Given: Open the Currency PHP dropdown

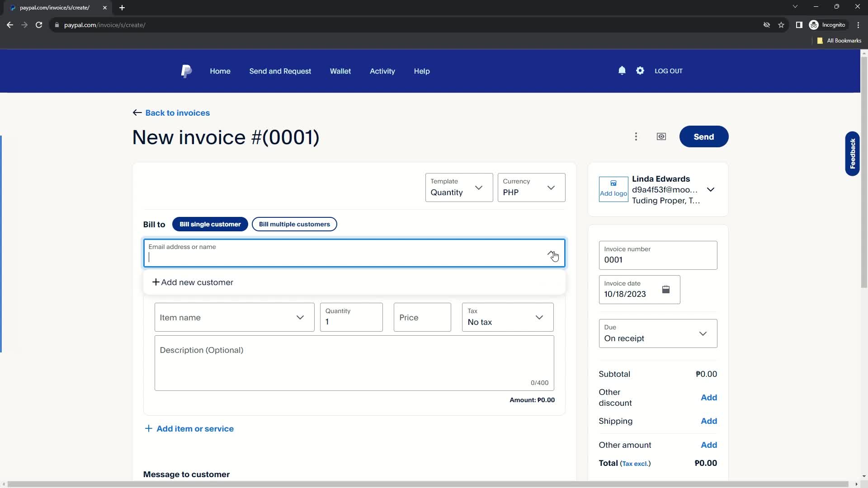Looking at the screenshot, I should click(531, 188).
